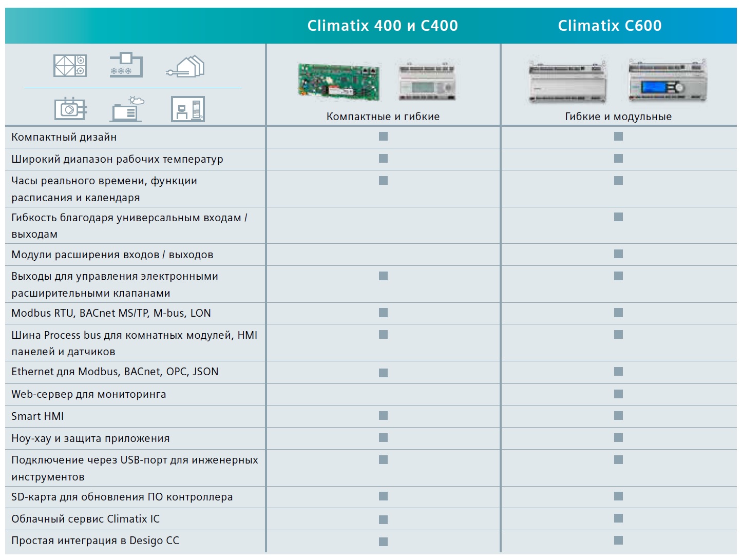The image size is (742, 560).
Task: Select the room icon with desk and server rack
Action: tap(188, 109)
